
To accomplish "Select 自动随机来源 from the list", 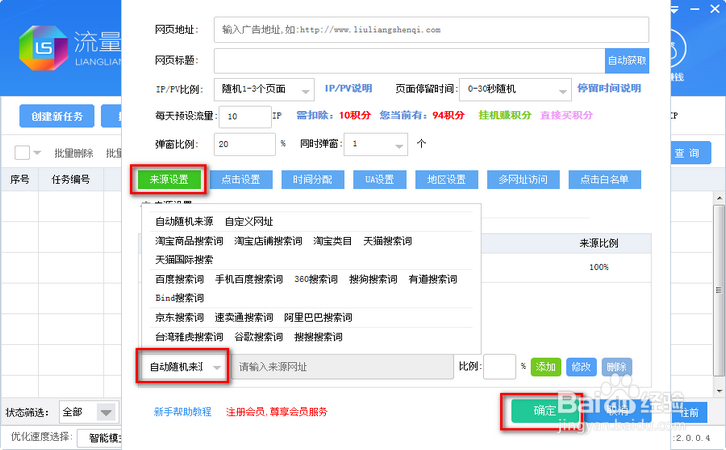I will [x=184, y=222].
